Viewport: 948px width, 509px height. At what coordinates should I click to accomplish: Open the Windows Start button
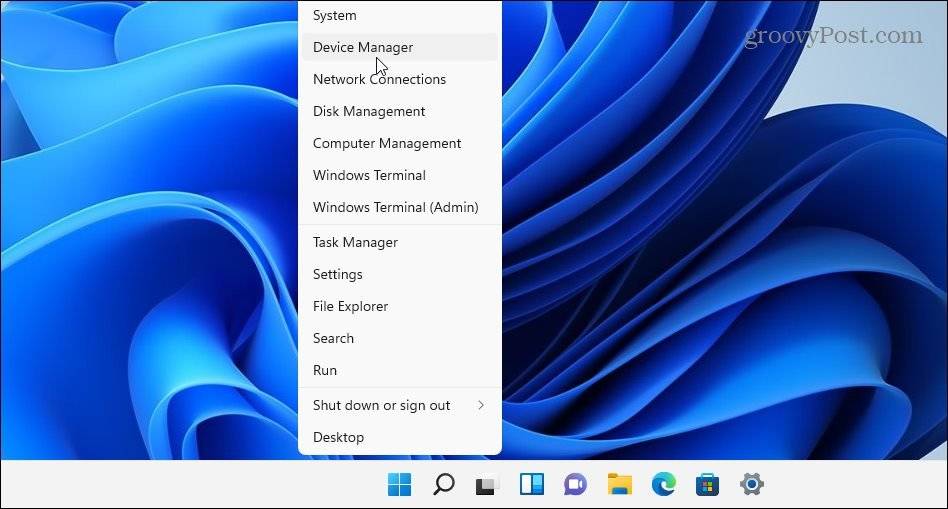399,484
